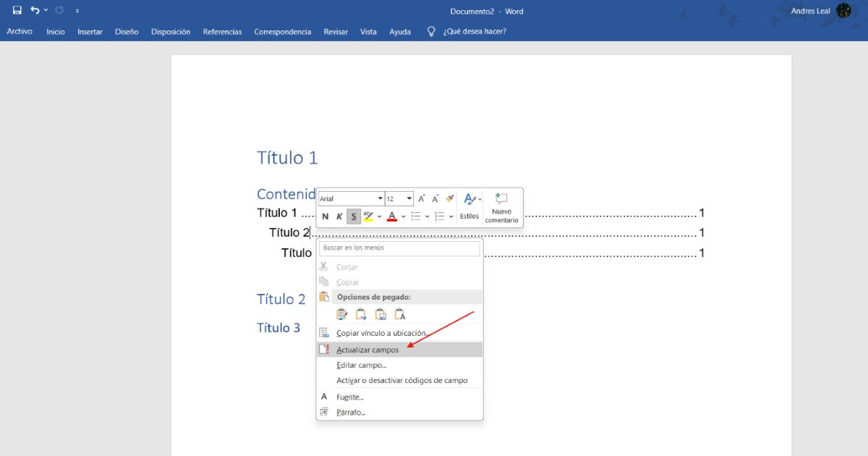Viewport: 868px width, 456px height.
Task: Click the lightbulb icon beside ¿Qué desea hacer?
Action: point(431,32)
